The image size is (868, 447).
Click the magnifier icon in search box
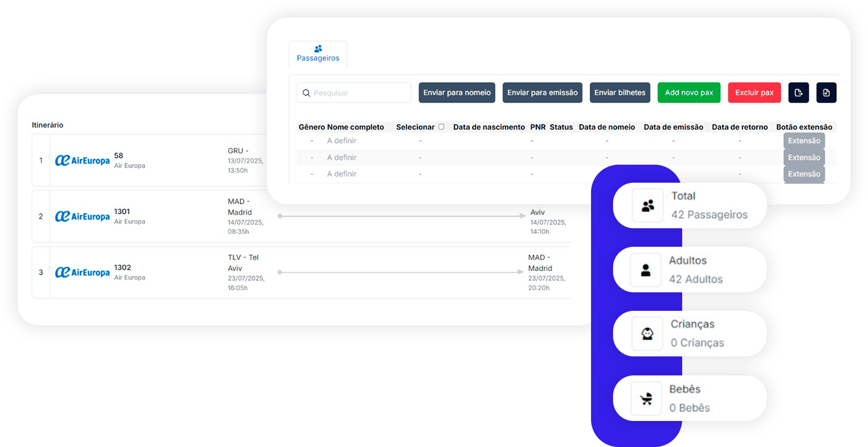(x=307, y=93)
